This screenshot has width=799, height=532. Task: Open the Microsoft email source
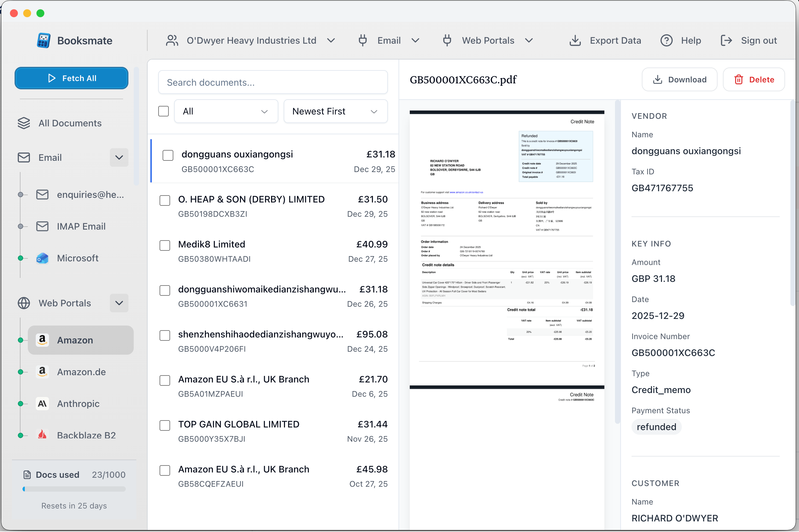point(77,258)
